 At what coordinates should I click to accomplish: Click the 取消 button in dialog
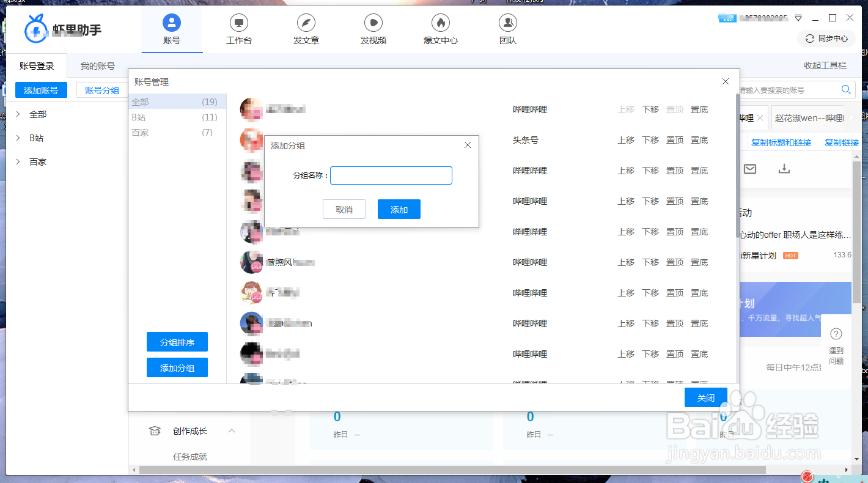[344, 208]
